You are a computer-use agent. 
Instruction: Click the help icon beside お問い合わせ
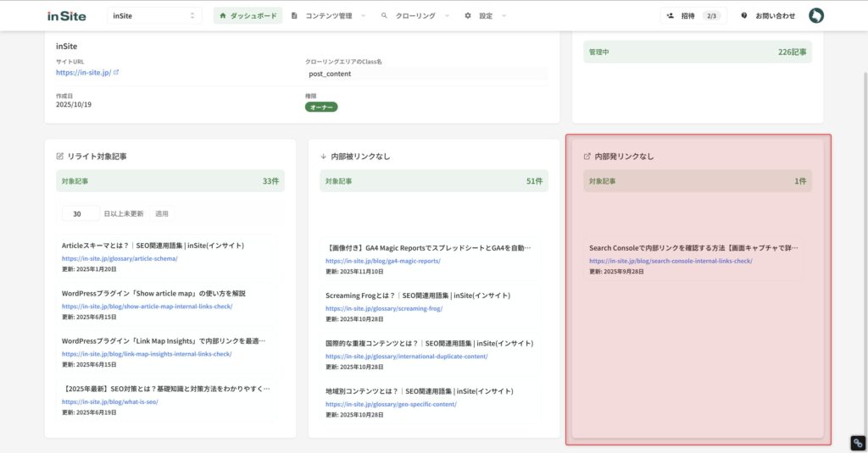[x=744, y=16]
